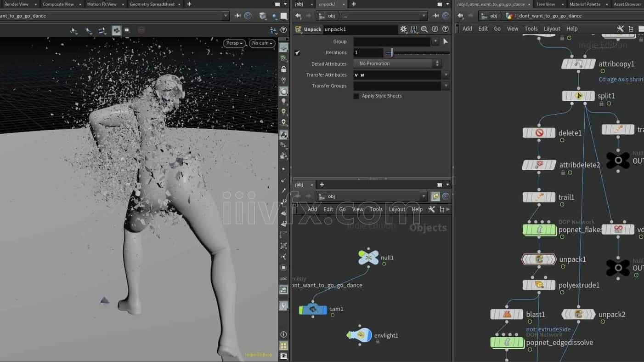644x362 pixels.
Task: Click the back arrow in parameter pane path bar
Action: click(x=298, y=16)
